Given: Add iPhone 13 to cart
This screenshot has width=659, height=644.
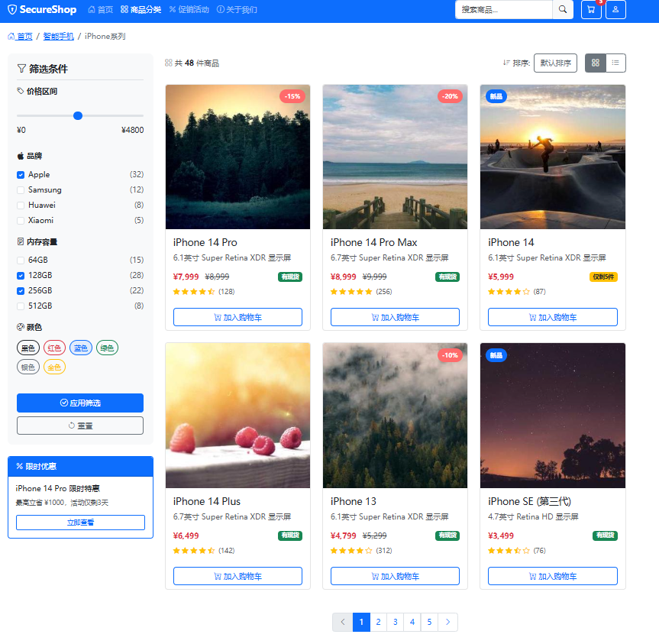Looking at the screenshot, I should point(395,576).
